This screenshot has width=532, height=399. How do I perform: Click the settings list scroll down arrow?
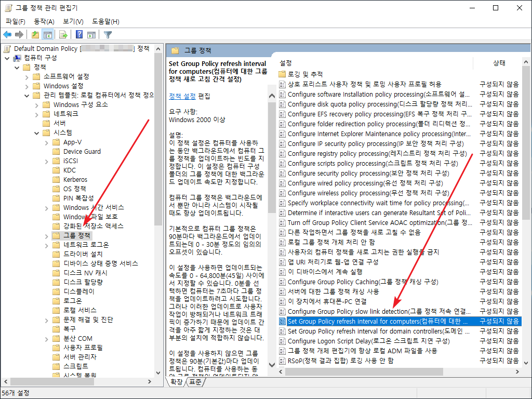pyautogui.click(x=526, y=363)
